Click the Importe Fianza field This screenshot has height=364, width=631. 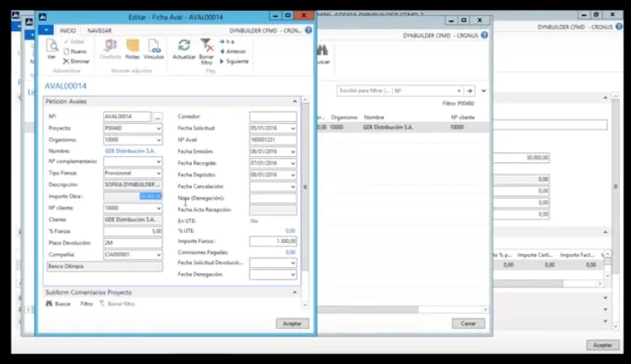[x=273, y=241]
